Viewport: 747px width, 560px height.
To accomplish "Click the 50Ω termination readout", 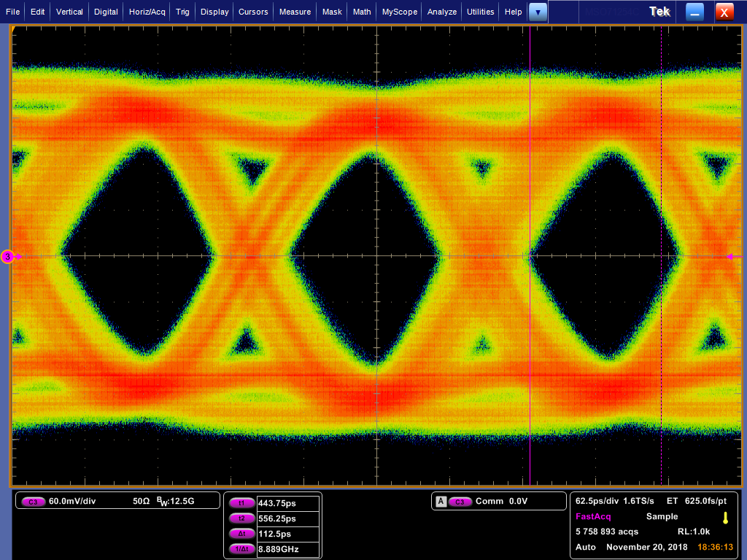I will tap(141, 501).
